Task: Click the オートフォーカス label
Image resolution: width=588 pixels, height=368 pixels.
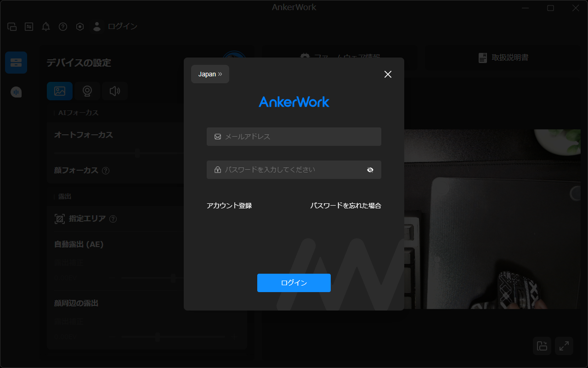Action: [x=84, y=135]
